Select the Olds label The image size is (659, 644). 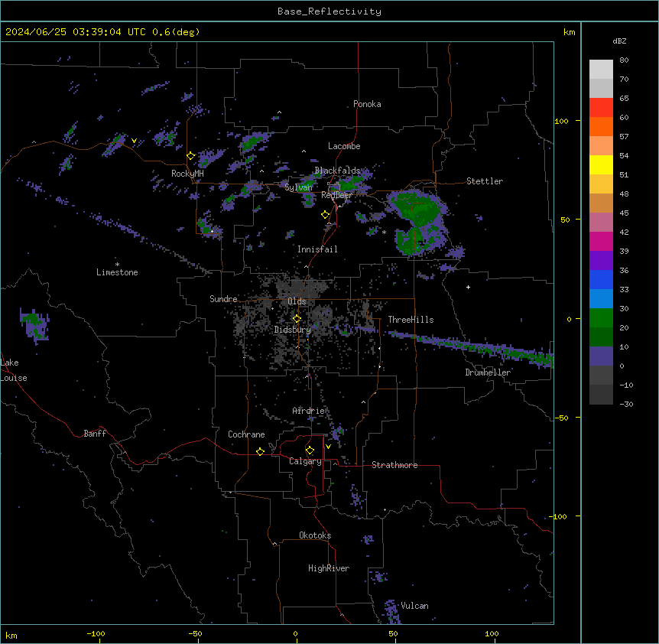tap(297, 301)
